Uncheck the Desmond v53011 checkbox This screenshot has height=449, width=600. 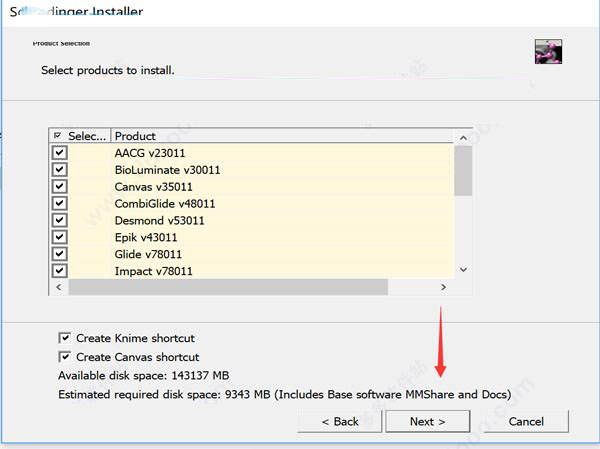pos(60,220)
